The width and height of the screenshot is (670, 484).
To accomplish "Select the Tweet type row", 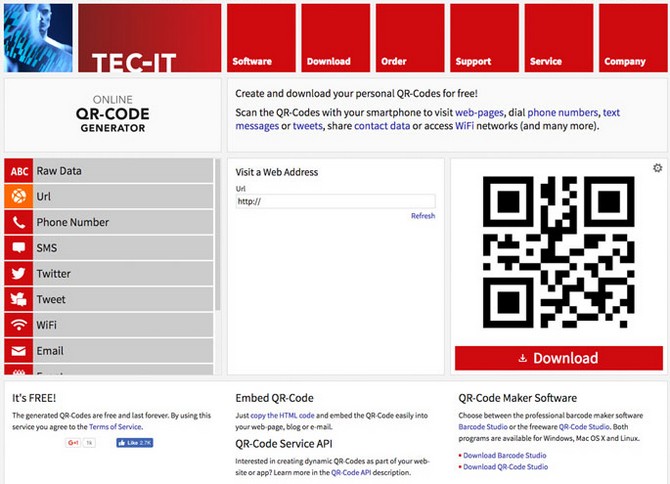I will pyautogui.click(x=109, y=299).
